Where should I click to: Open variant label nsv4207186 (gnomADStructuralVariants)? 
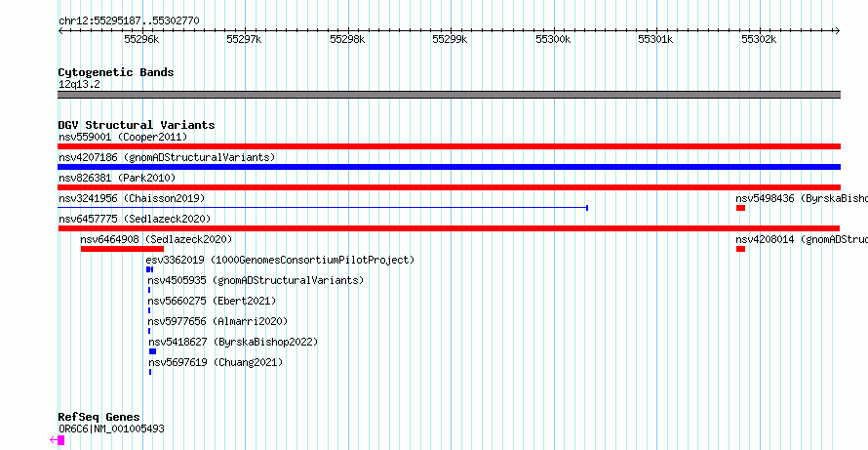pyautogui.click(x=167, y=157)
